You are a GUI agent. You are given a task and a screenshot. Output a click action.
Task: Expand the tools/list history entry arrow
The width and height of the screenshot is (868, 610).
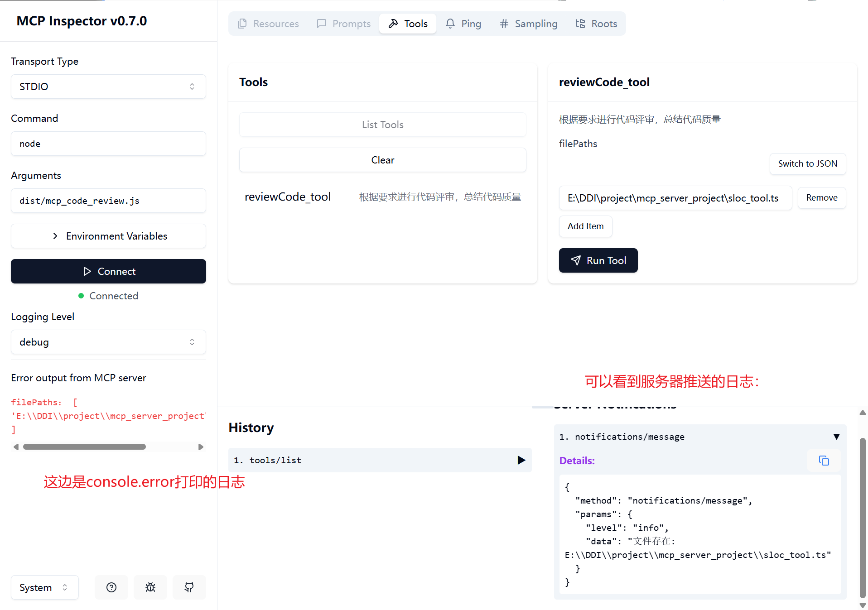pos(521,460)
